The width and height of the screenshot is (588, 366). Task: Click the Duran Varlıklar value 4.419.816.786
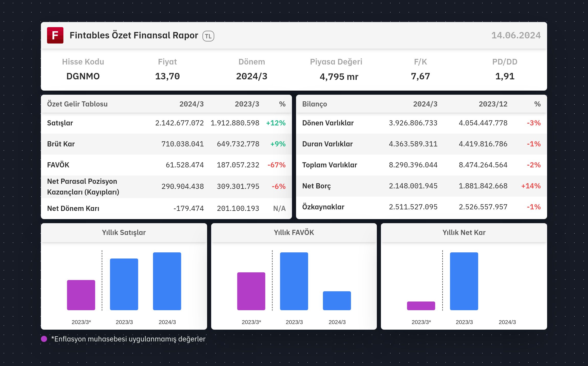(x=483, y=144)
